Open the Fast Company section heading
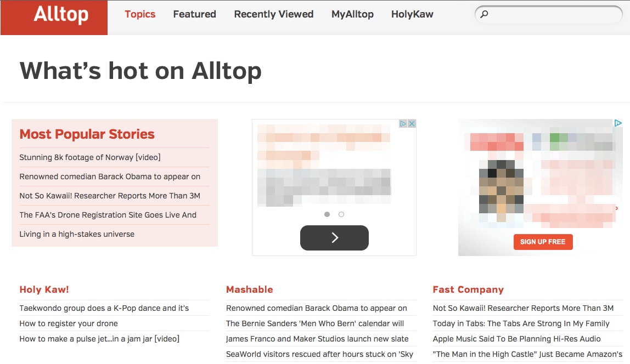 coord(468,290)
